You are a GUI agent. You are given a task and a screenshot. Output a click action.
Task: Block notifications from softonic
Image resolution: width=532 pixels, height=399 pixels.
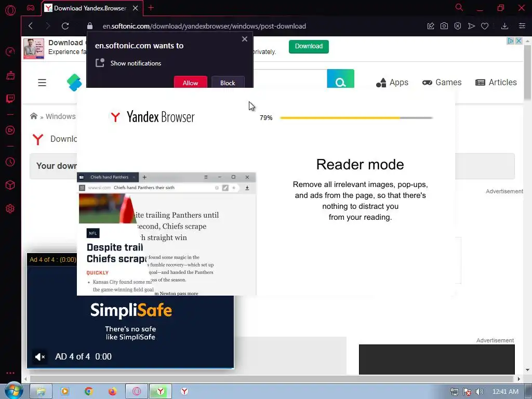click(228, 83)
